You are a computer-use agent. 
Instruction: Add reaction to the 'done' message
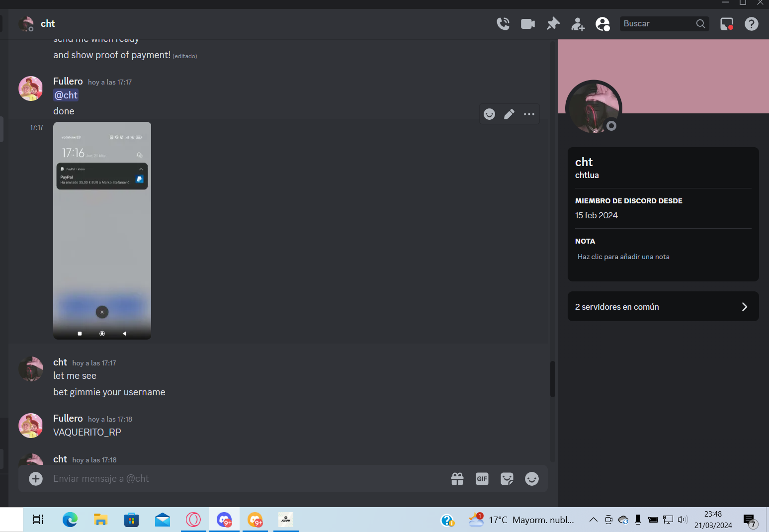[x=489, y=114]
